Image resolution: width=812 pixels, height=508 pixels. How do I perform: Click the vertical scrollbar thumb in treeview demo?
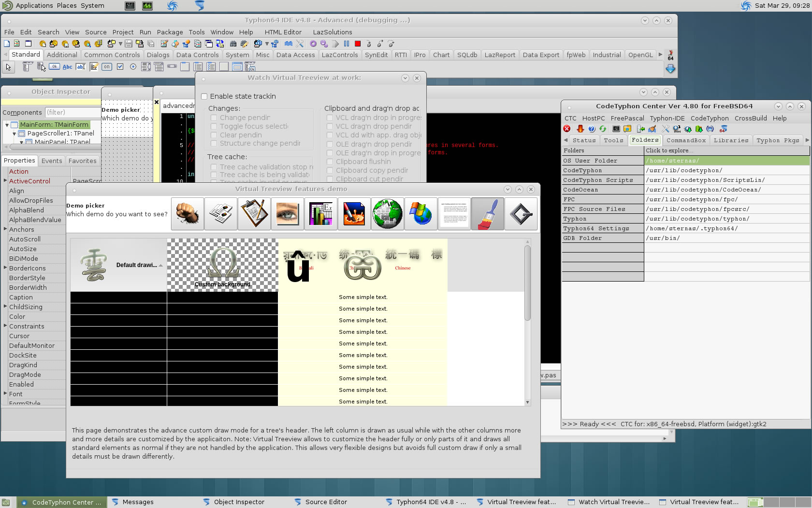point(527,283)
